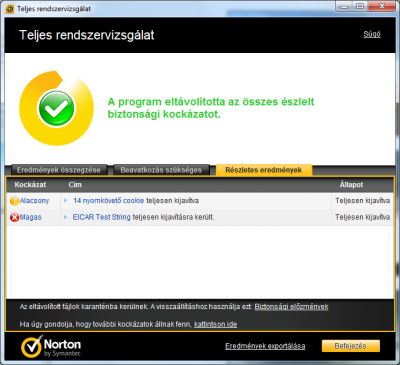Image resolution: width=400 pixels, height=365 pixels.
Task: Open the EICAR Test String link
Action: tap(101, 217)
